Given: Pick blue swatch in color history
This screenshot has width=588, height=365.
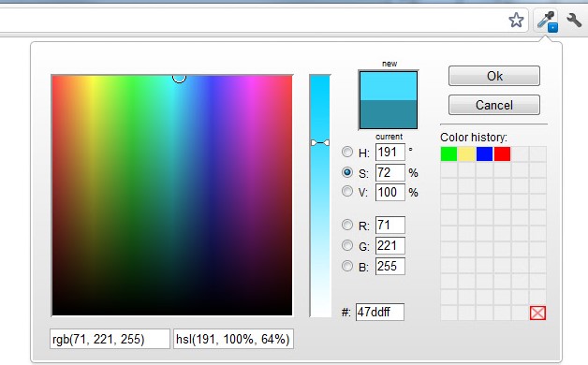Looking at the screenshot, I should pyautogui.click(x=484, y=154).
